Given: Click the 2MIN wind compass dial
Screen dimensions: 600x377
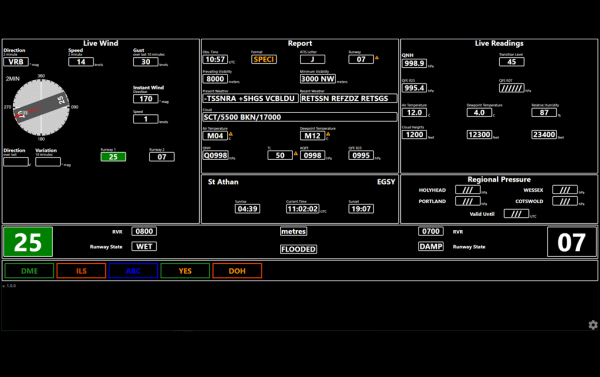Looking at the screenshot, I should click(x=41, y=107).
